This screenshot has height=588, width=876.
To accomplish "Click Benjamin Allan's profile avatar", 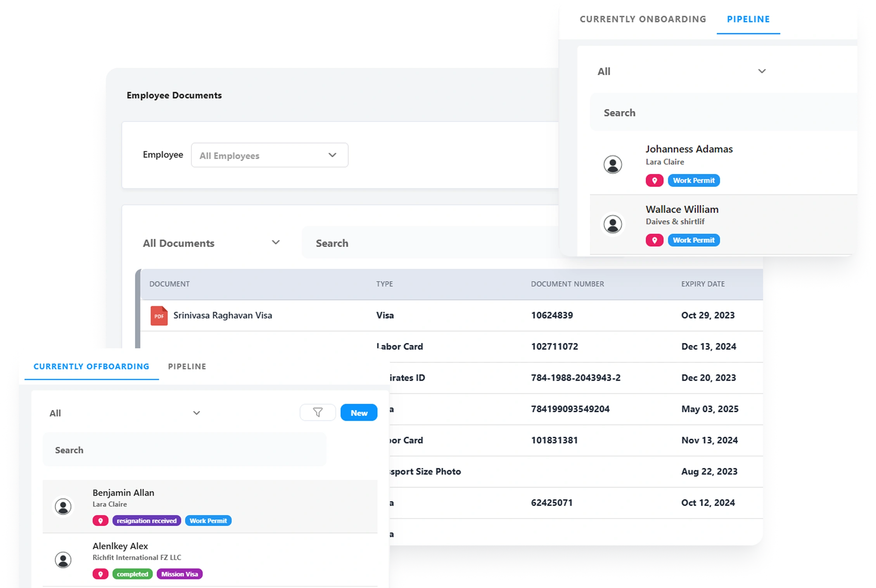I will click(x=63, y=507).
